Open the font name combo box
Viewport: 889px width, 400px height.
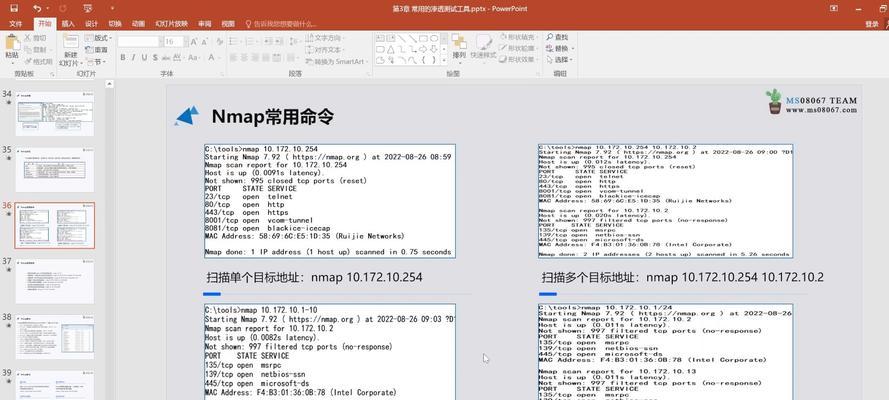pyautogui.click(x=139, y=41)
